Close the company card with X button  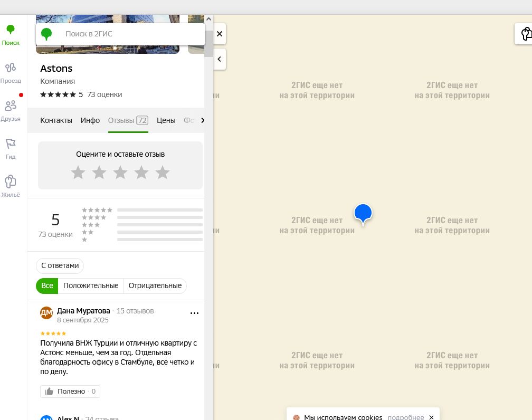[220, 34]
